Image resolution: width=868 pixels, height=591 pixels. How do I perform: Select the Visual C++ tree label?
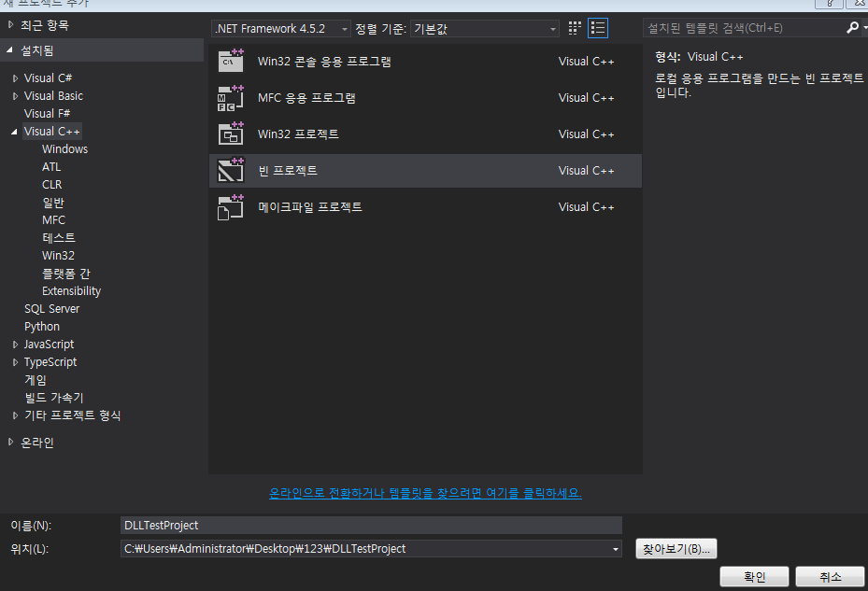point(52,131)
